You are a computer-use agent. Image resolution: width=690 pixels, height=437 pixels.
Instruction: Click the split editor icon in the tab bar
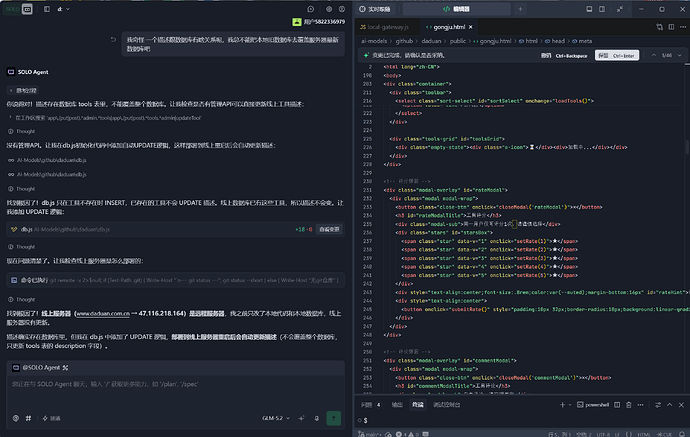(x=671, y=27)
